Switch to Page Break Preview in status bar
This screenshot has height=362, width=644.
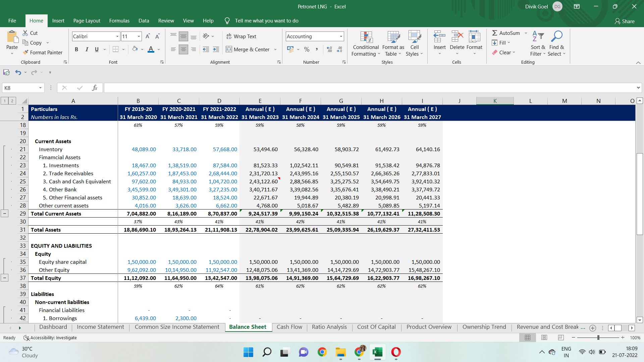(x=561, y=338)
